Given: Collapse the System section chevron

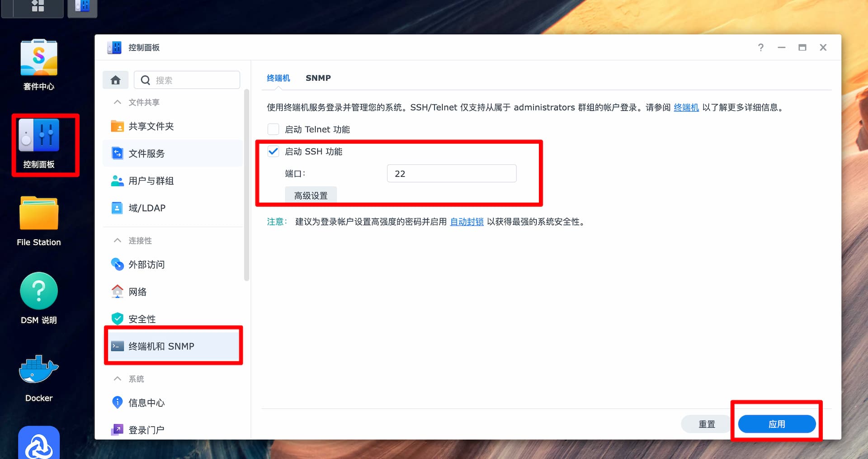Looking at the screenshot, I should click(118, 379).
